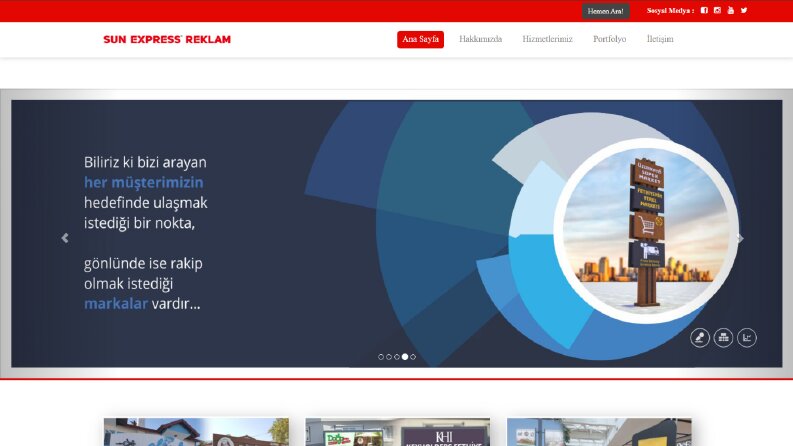Select the fifth slide pagination dot
Viewport: 793px width, 446px height.
(x=413, y=357)
